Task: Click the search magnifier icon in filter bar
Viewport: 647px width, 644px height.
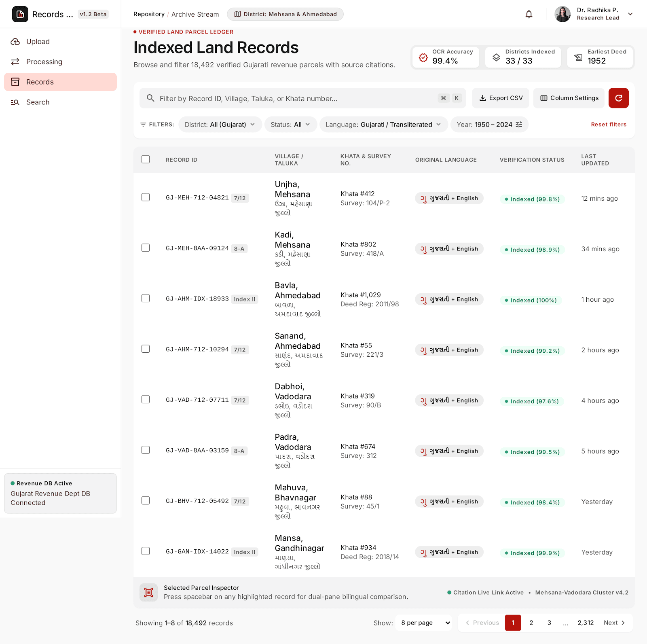Action: pos(150,98)
